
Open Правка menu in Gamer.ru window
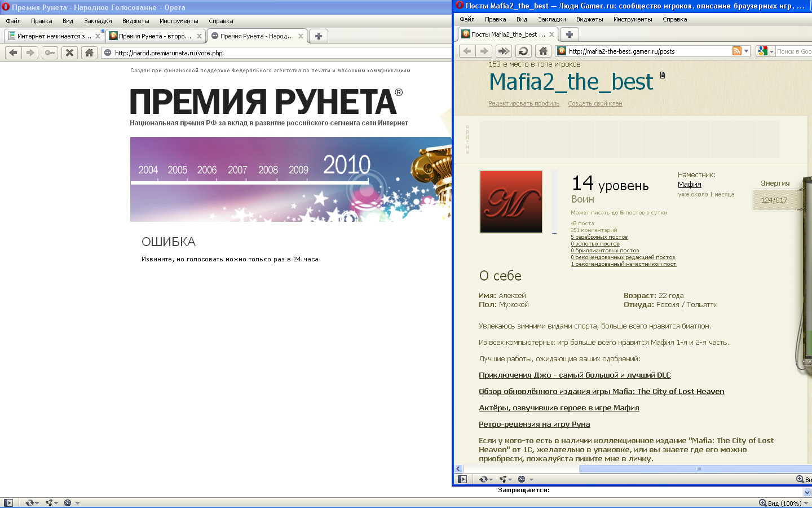pos(495,19)
